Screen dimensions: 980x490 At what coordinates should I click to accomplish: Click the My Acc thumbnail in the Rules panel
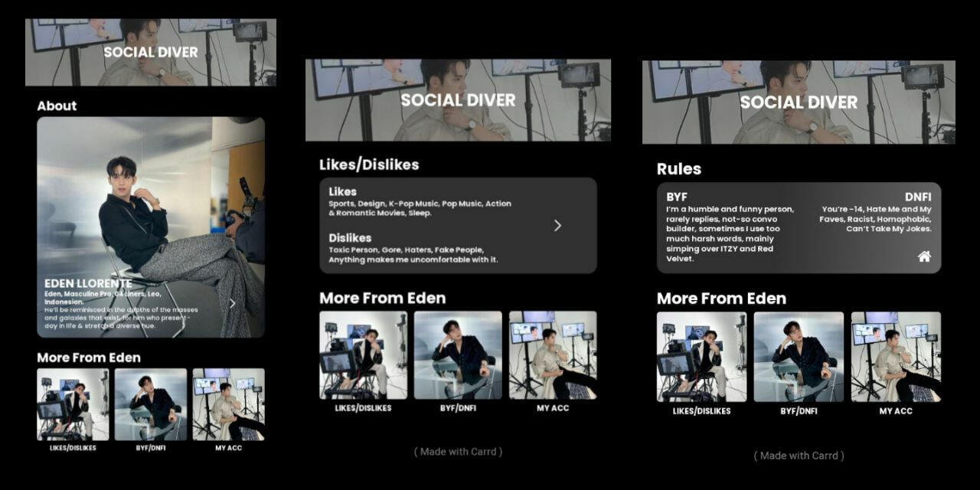pyautogui.click(x=896, y=356)
